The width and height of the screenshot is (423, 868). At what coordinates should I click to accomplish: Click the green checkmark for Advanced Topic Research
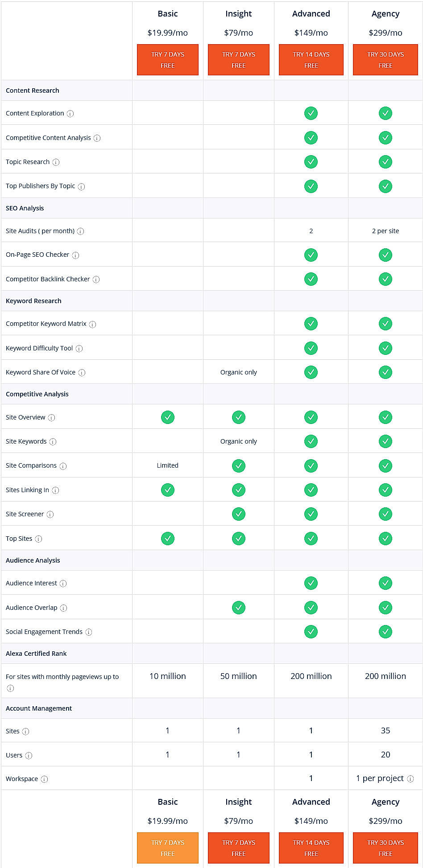[x=311, y=161]
